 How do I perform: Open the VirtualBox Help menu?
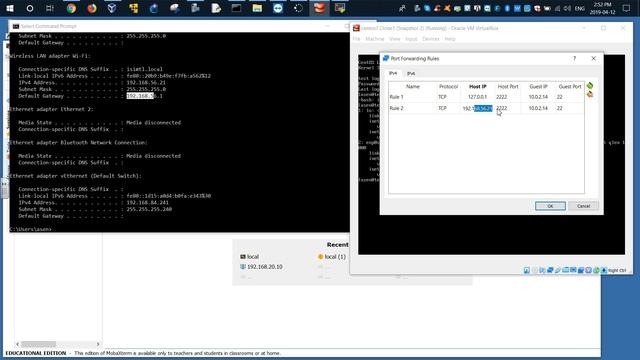[x=450, y=39]
